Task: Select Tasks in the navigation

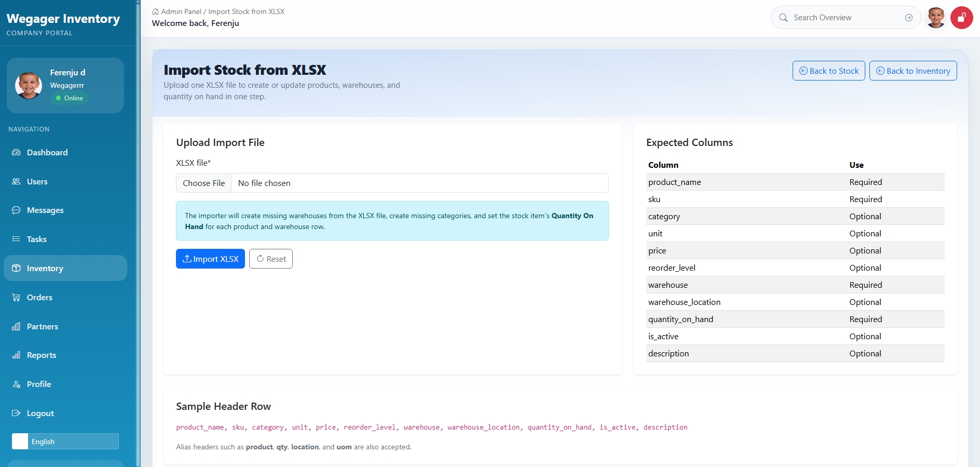Action: [x=65, y=239]
